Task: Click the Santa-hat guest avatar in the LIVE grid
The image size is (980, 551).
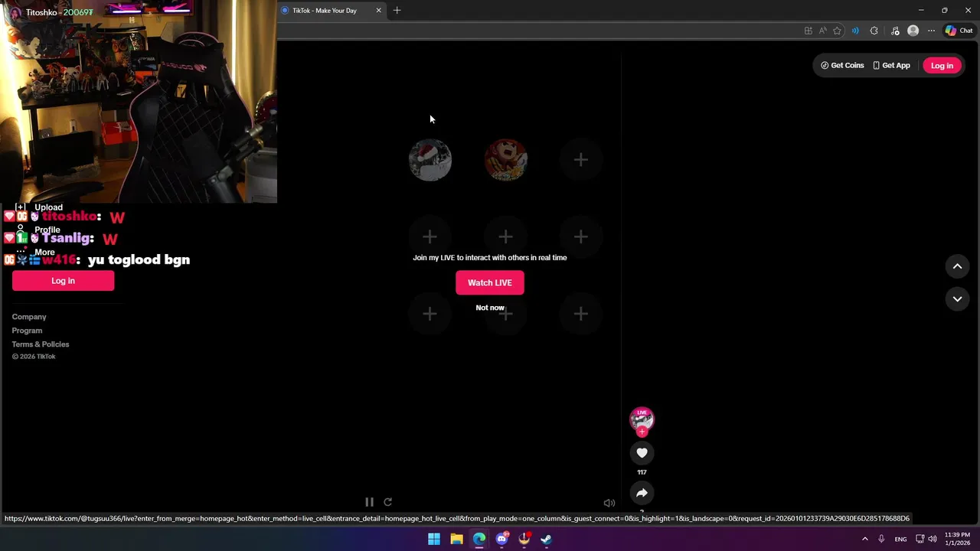Action: (430, 160)
